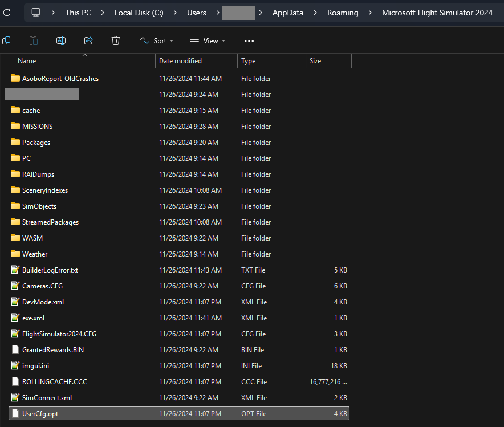Click the ROLLINGCACHE.CCC size value 16,777,216
This screenshot has width=504, height=427.
click(x=328, y=382)
